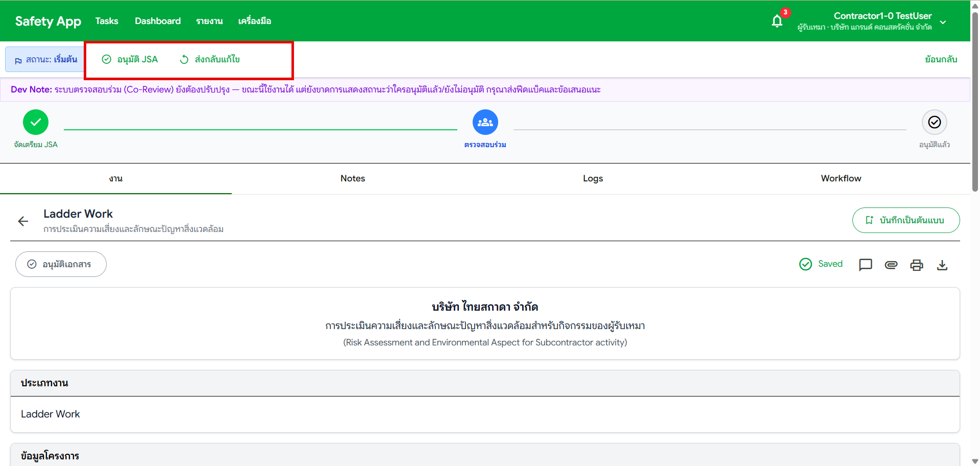Switch to the Notes tab

(352, 178)
